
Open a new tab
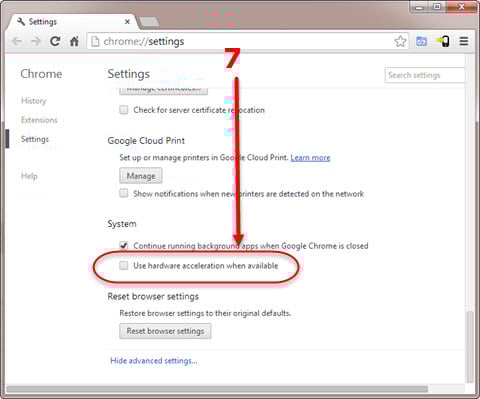pyautogui.click(x=149, y=22)
